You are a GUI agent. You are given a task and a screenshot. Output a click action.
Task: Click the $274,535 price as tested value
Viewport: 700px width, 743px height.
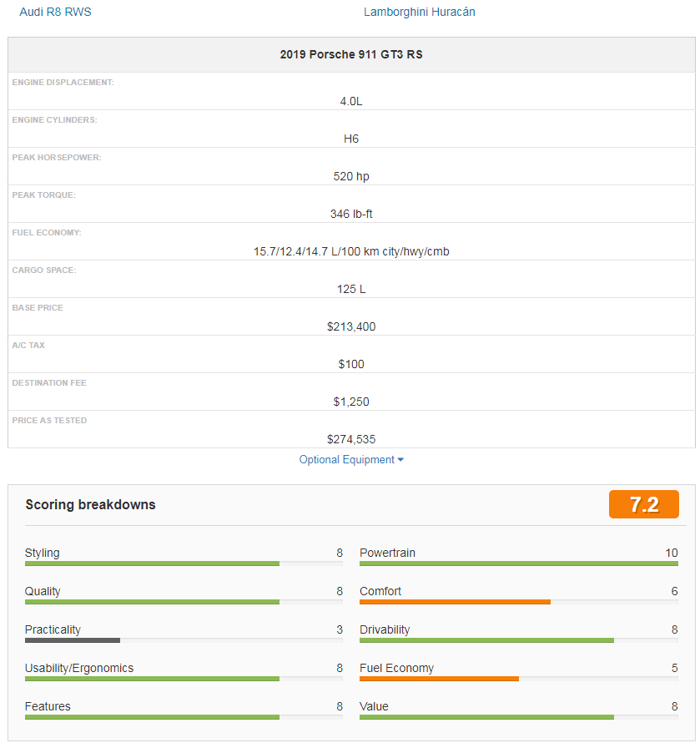(351, 439)
